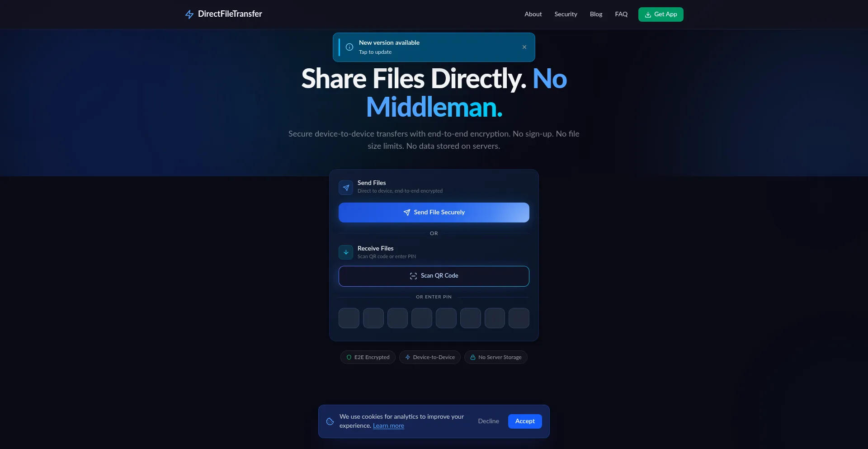Navigate to FAQ
The height and width of the screenshot is (449, 868).
click(x=621, y=14)
